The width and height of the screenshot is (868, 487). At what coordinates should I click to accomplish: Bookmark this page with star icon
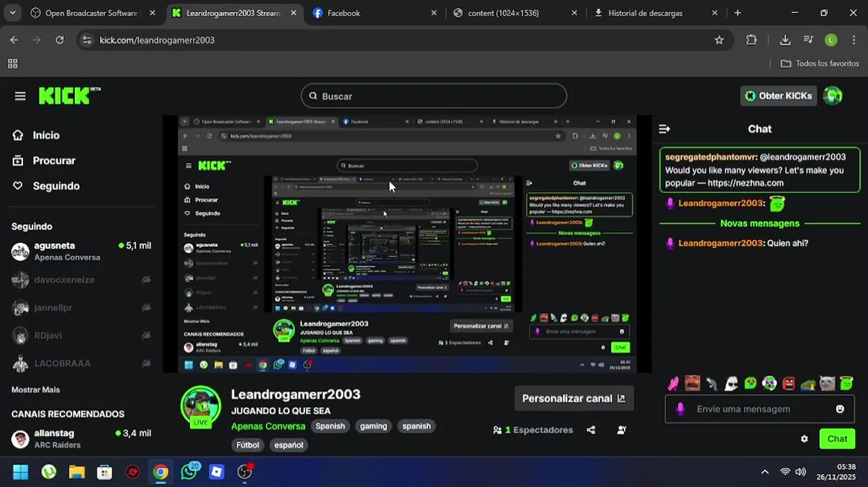point(719,40)
